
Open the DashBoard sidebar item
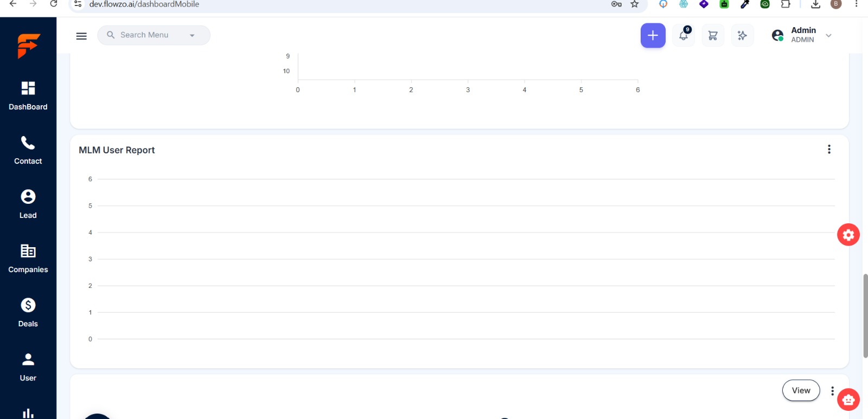[x=28, y=96]
